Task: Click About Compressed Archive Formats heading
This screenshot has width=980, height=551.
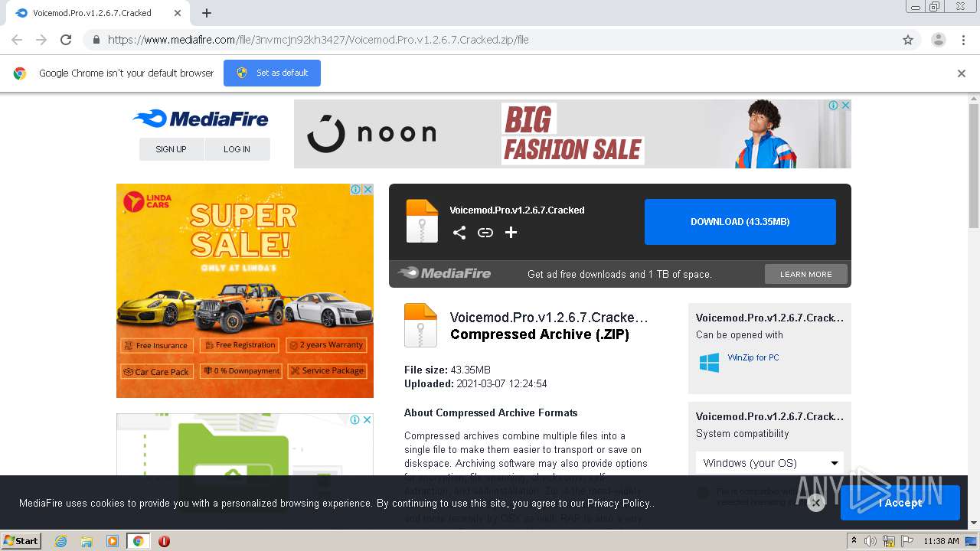Action: [x=491, y=412]
